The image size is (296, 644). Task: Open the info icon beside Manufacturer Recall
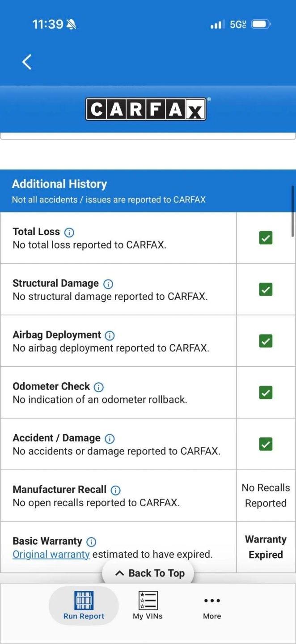(x=115, y=490)
